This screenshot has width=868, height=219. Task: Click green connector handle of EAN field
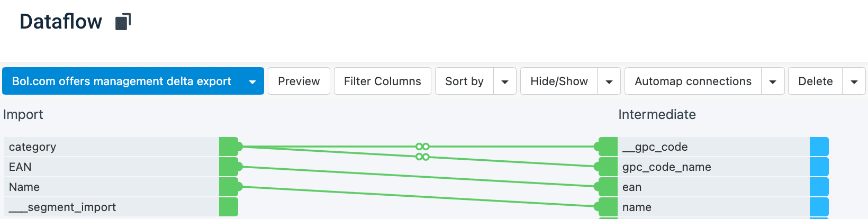229,167
